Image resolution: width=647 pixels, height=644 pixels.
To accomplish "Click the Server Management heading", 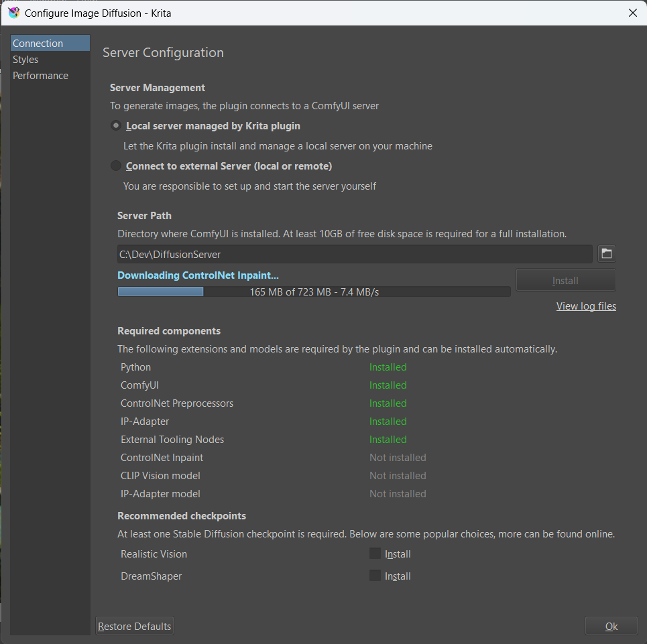I will coord(157,88).
